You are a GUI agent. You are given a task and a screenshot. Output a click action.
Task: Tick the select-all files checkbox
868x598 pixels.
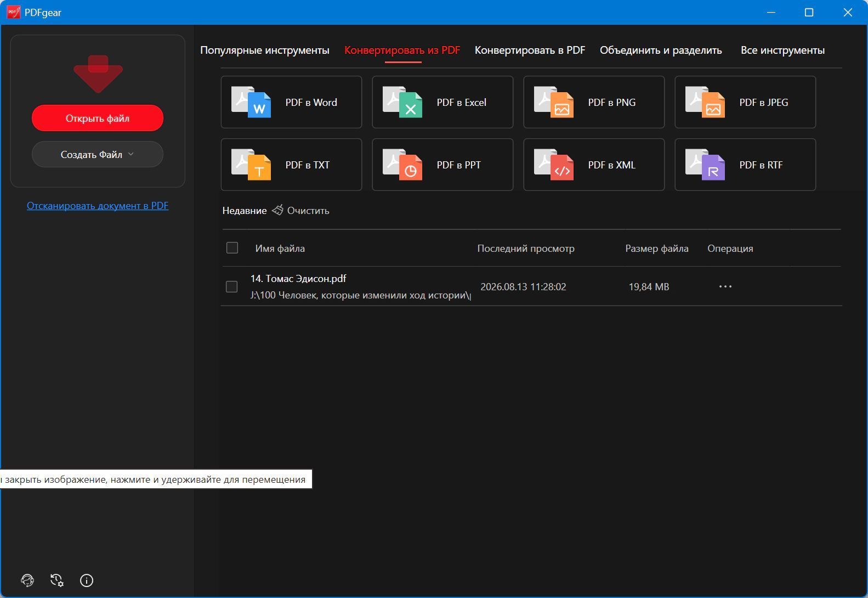click(232, 248)
